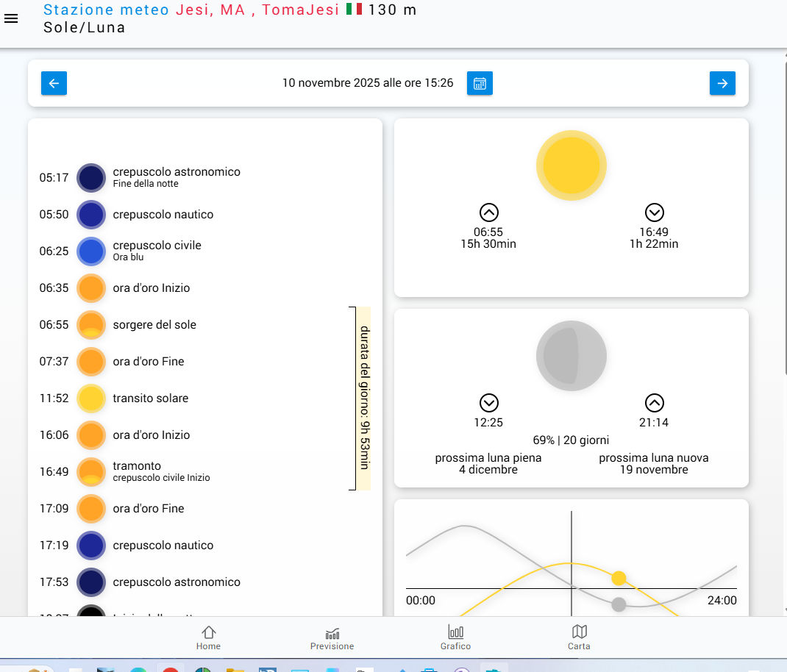The image size is (787, 672).
Task: Click the sunrise up-chevron above 06:55
Action: pos(488,212)
